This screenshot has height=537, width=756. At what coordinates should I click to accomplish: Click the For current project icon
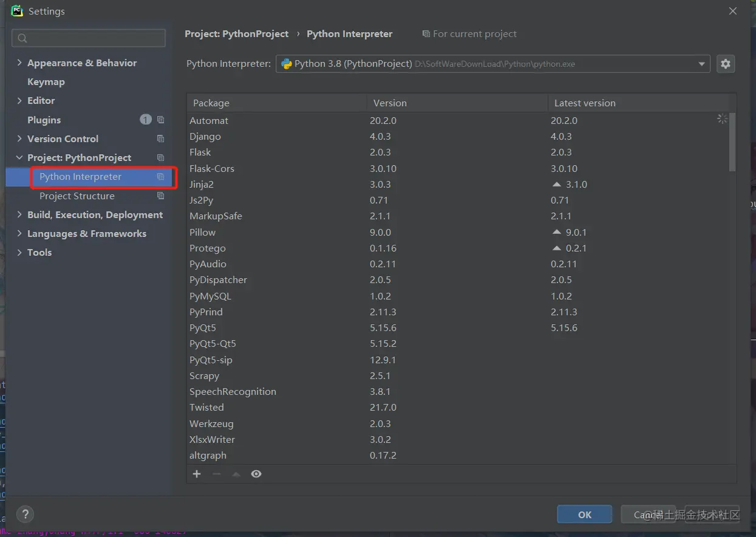(x=426, y=34)
